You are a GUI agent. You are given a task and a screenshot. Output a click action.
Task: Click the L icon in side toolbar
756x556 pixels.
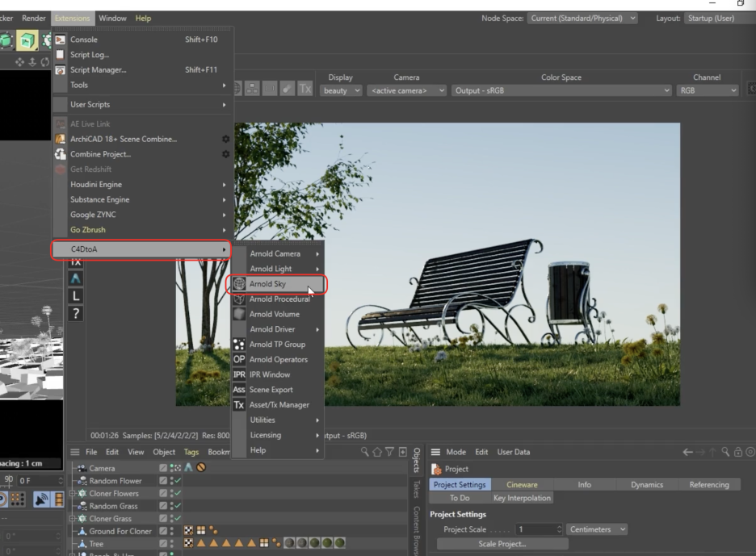tap(76, 296)
